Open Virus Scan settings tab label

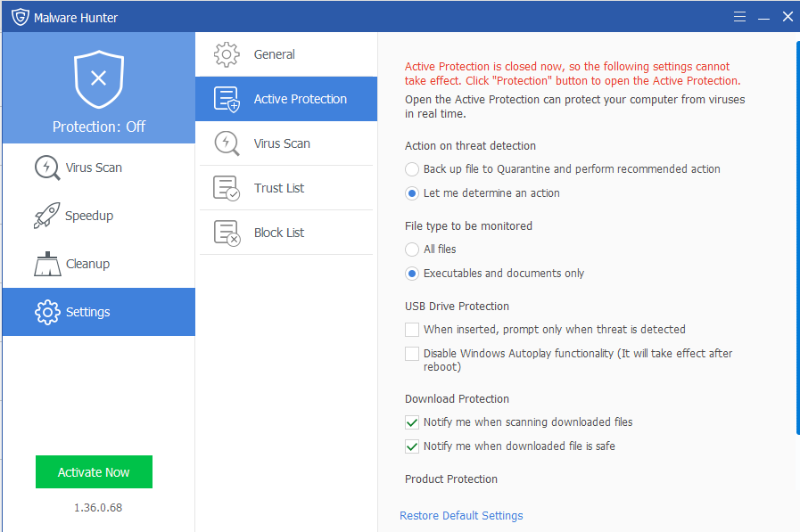point(282,143)
